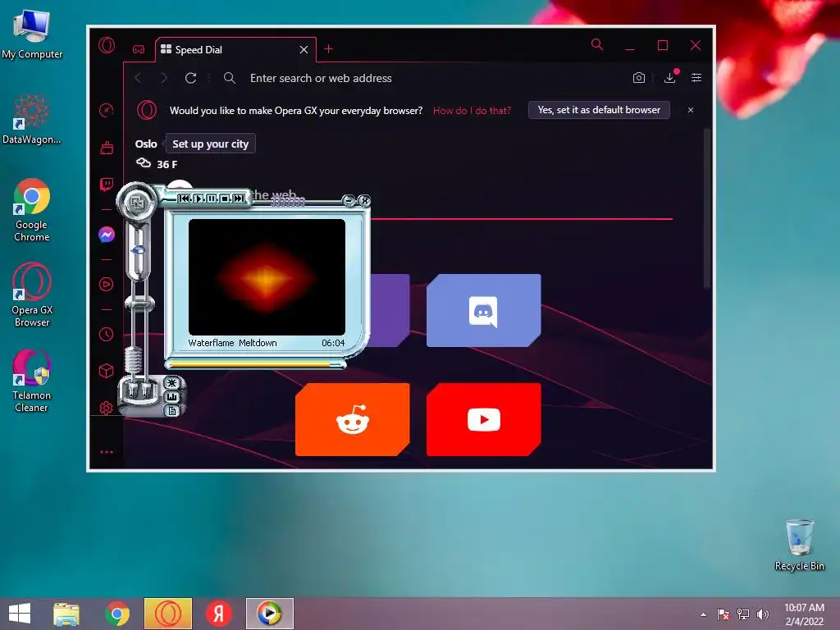Open Telamon Cleaner desktop shortcut

pos(32,381)
